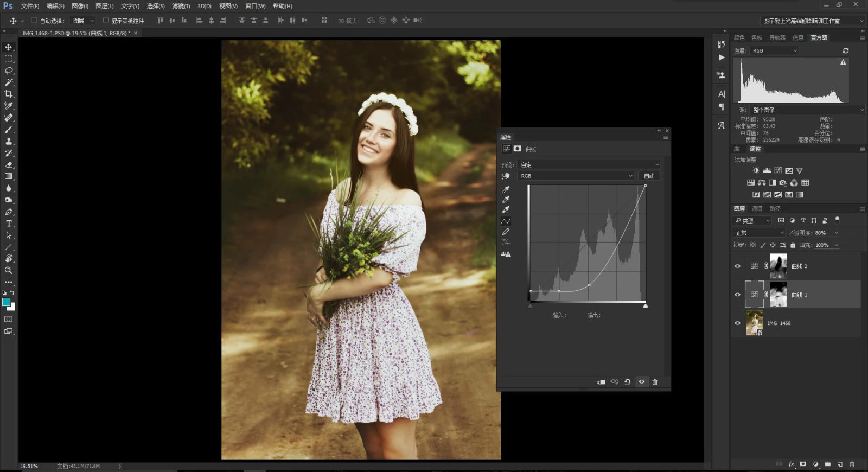
Task: Select the 曲线 2 layer mask thumbnail
Action: (778, 266)
